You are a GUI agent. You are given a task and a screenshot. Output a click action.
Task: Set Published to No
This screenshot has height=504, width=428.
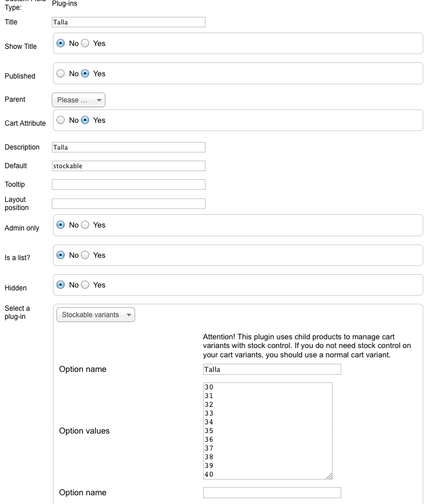coord(61,73)
